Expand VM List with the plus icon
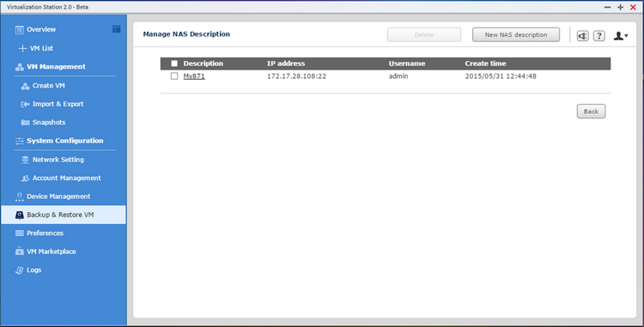The image size is (644, 327). (22, 48)
